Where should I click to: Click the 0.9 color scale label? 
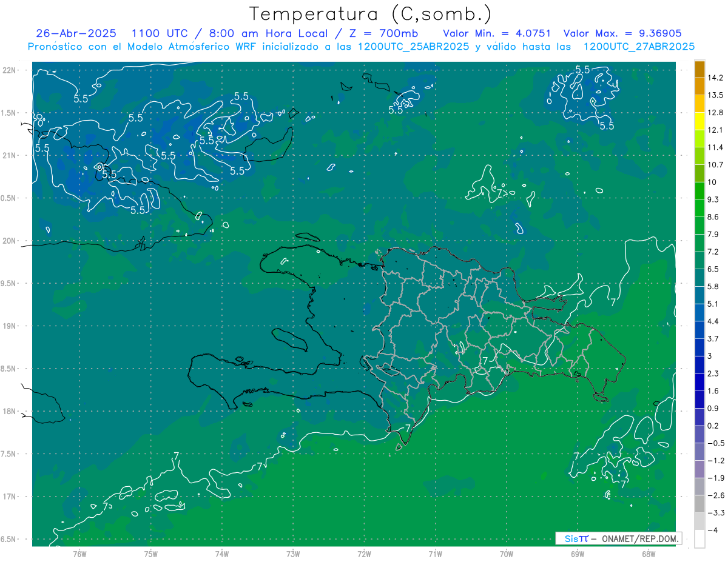(x=713, y=408)
